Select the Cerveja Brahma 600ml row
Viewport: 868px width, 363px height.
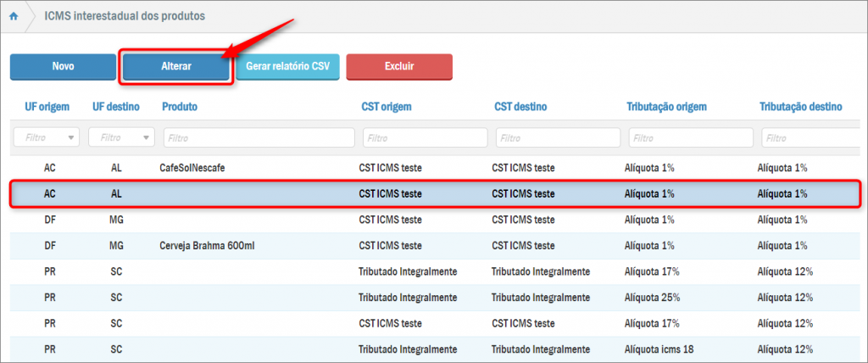click(x=207, y=246)
